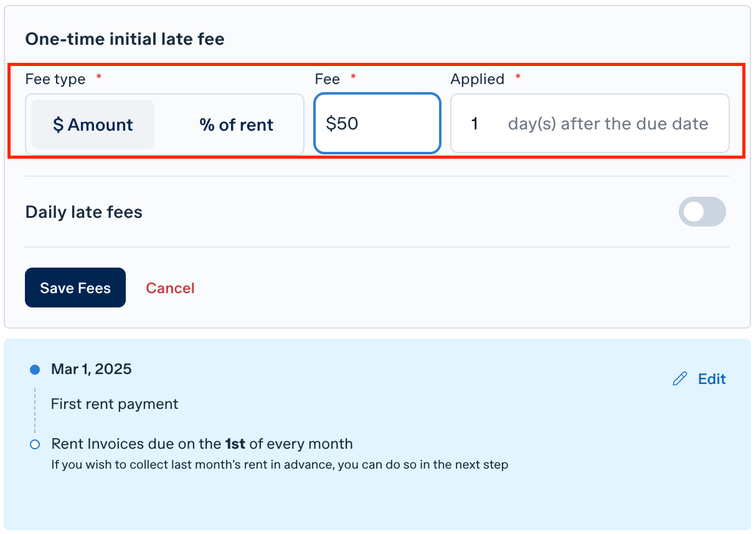This screenshot has height=534, width=756.
Task: Focus the Fee field showing $50
Action: pyautogui.click(x=377, y=123)
